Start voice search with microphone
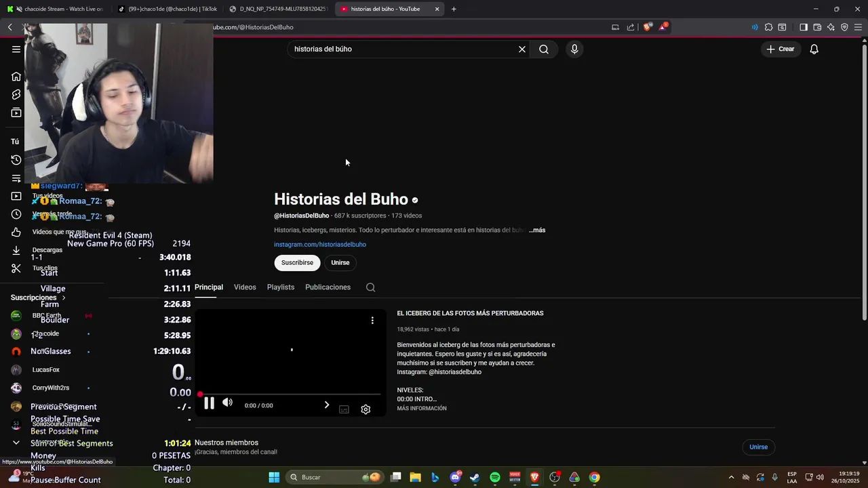The width and height of the screenshot is (868, 488). (x=574, y=49)
